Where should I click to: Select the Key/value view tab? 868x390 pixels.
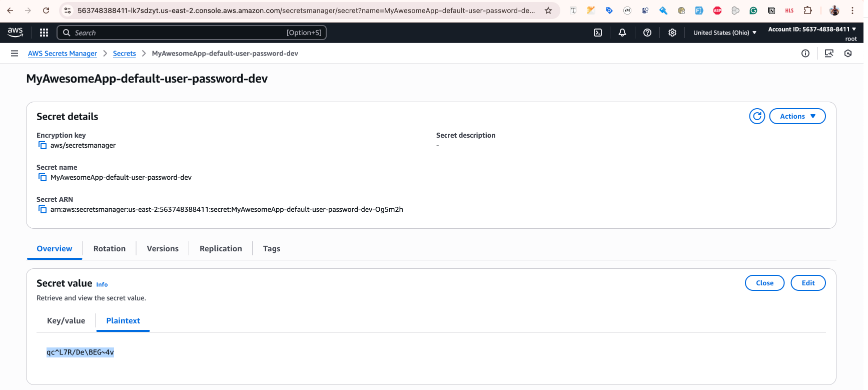[x=66, y=321]
